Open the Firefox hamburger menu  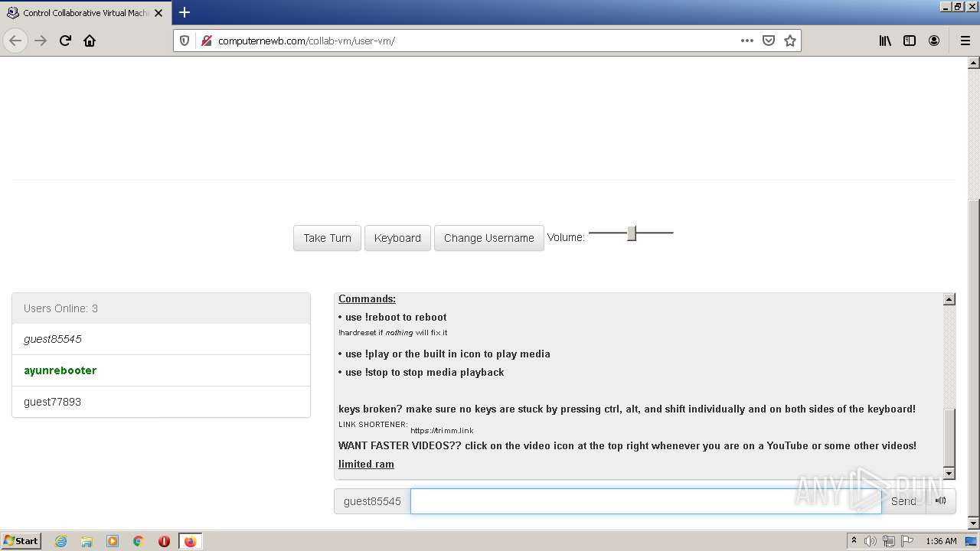point(965,41)
